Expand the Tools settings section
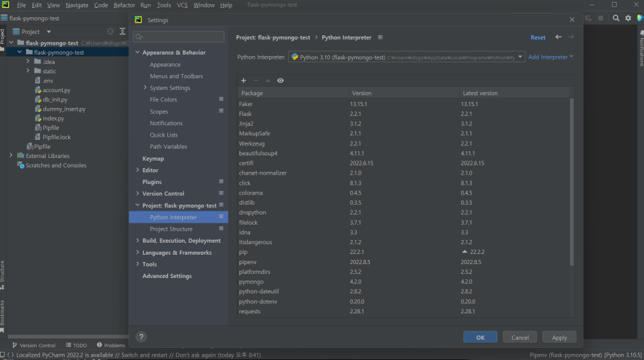644x360 pixels. [x=137, y=264]
